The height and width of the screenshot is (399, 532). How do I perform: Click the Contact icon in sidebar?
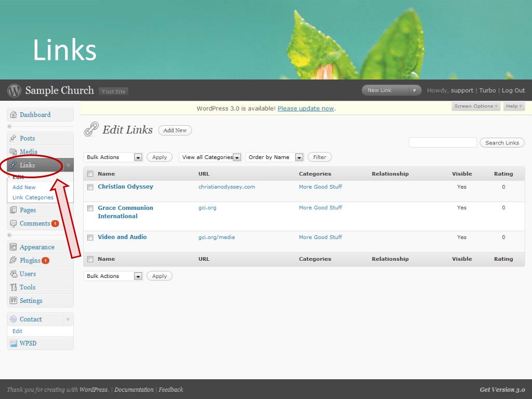[x=13, y=320]
